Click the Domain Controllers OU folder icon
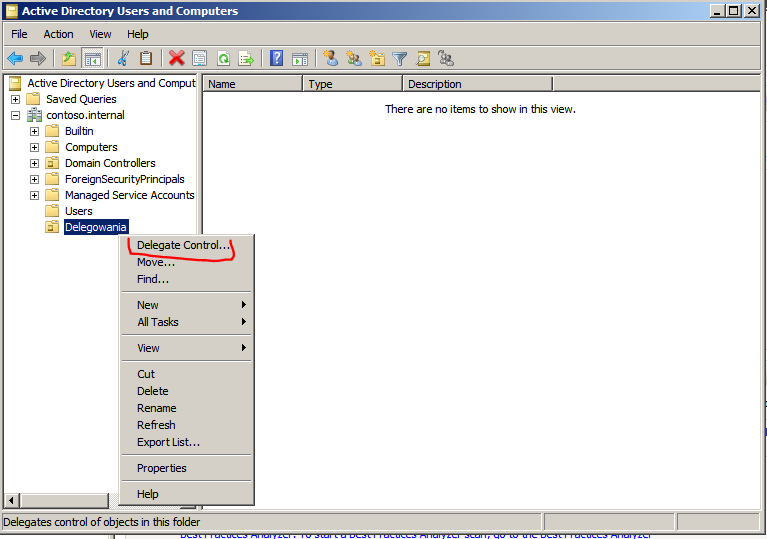Image resolution: width=767 pixels, height=539 pixels. (52, 163)
